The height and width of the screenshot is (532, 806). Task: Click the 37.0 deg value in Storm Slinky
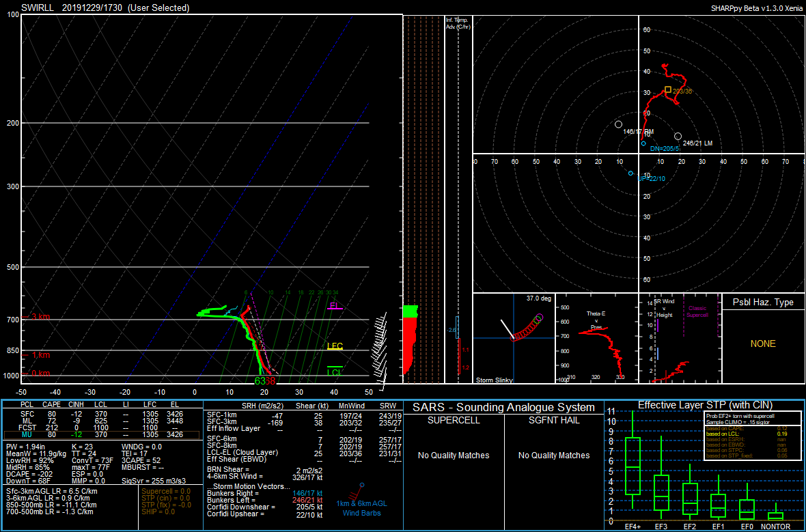tap(538, 298)
